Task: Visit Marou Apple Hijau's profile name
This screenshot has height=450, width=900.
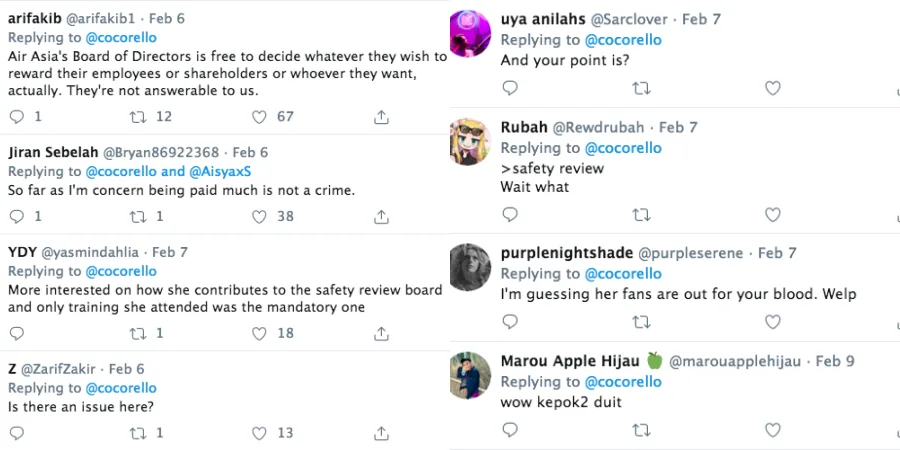Action: (571, 361)
